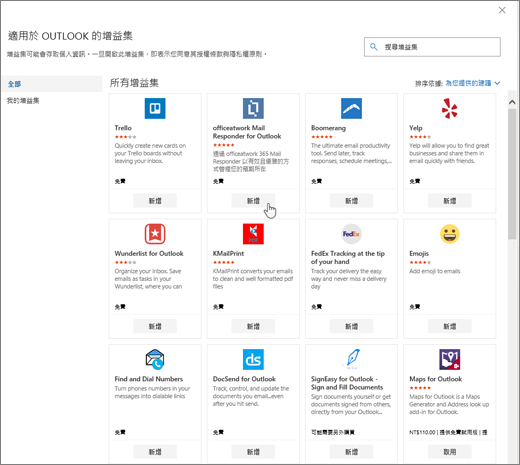Open Find and Dial Numbers title
Viewport: 520px width, 465px height.
tap(149, 379)
